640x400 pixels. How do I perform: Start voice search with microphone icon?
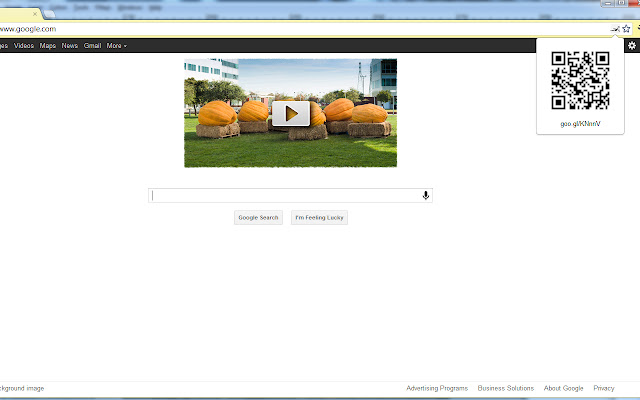pos(425,196)
